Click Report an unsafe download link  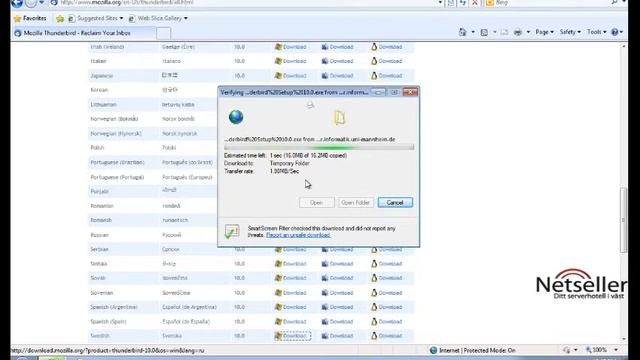click(298, 235)
